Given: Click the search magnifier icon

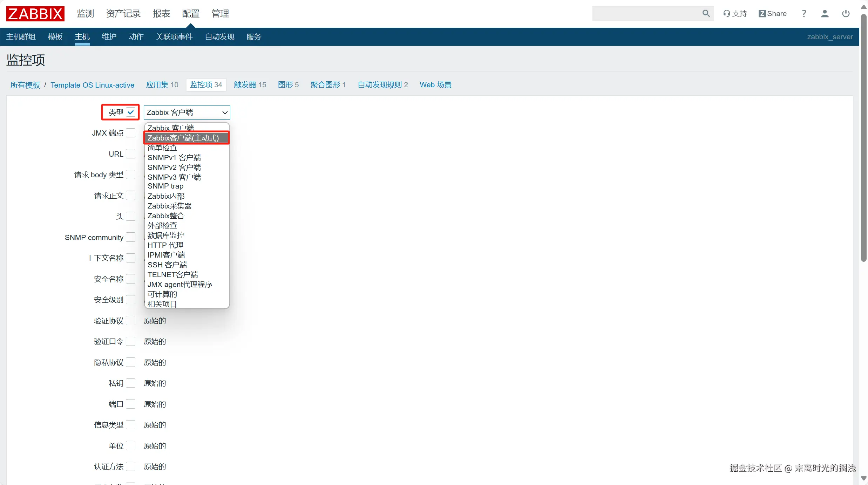Looking at the screenshot, I should pos(706,14).
